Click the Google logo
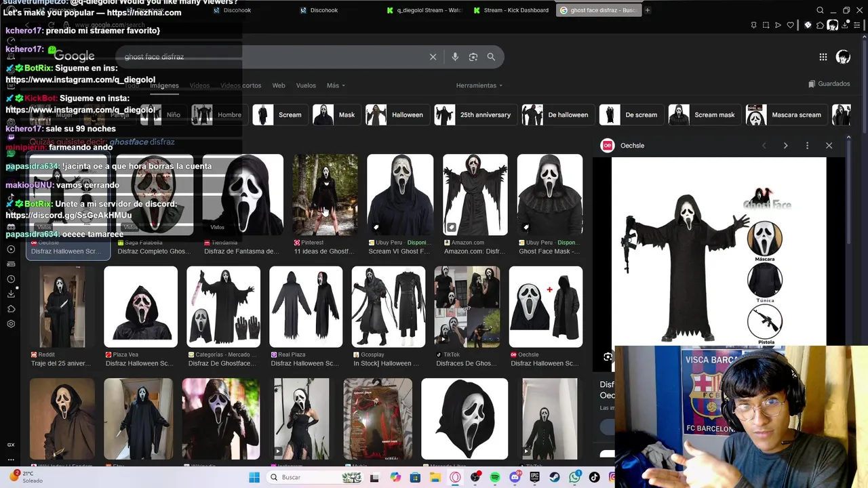This screenshot has width=868, height=488. (75, 56)
